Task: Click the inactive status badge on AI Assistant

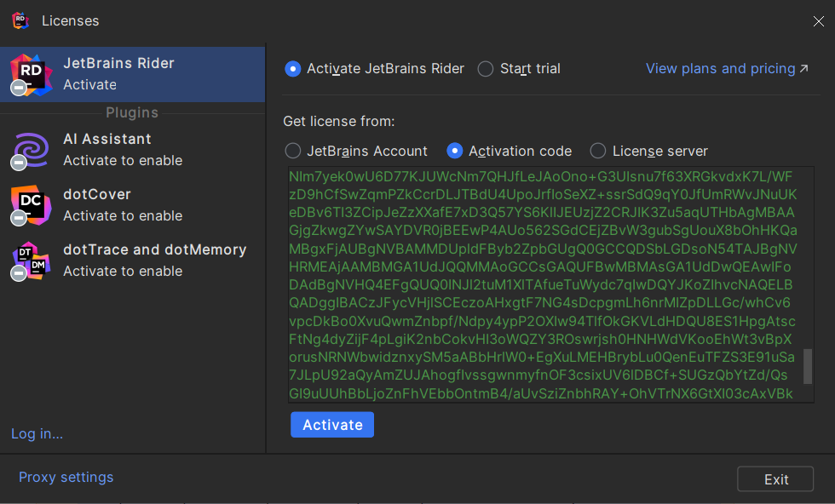Action: (x=19, y=163)
